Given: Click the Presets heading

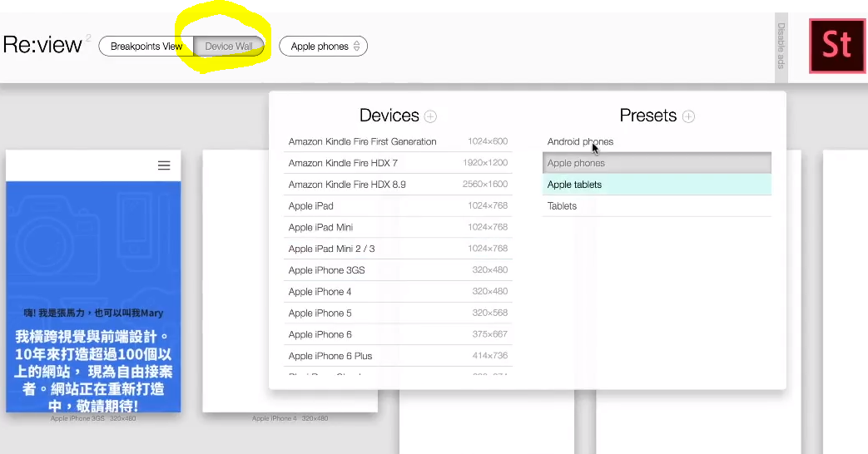Looking at the screenshot, I should [647, 116].
